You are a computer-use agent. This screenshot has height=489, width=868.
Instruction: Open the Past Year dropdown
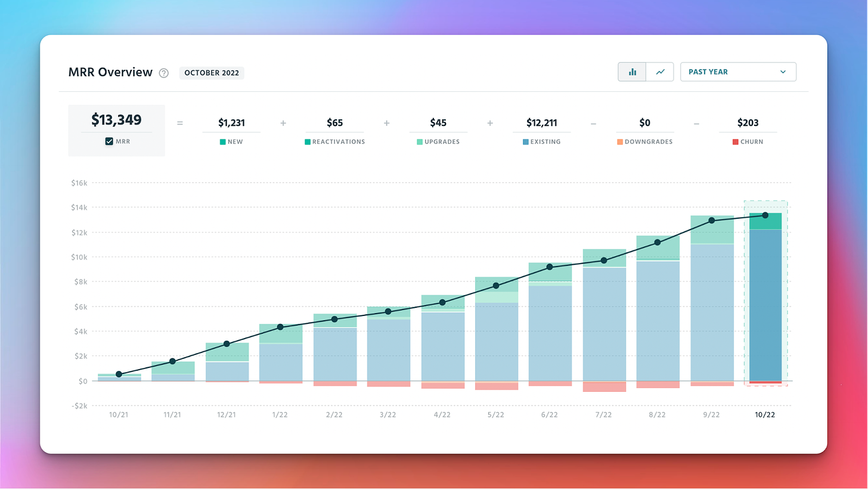coord(737,72)
